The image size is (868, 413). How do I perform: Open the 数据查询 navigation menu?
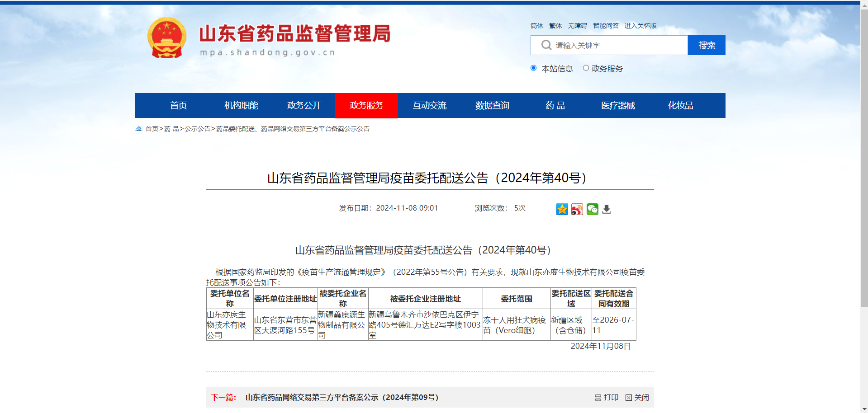[x=492, y=106]
